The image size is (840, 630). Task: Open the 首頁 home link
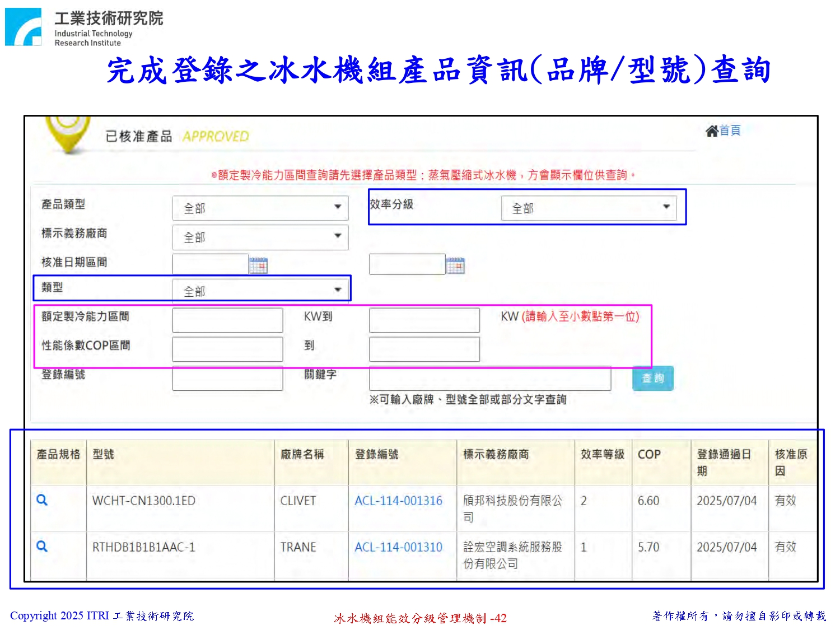(x=730, y=130)
